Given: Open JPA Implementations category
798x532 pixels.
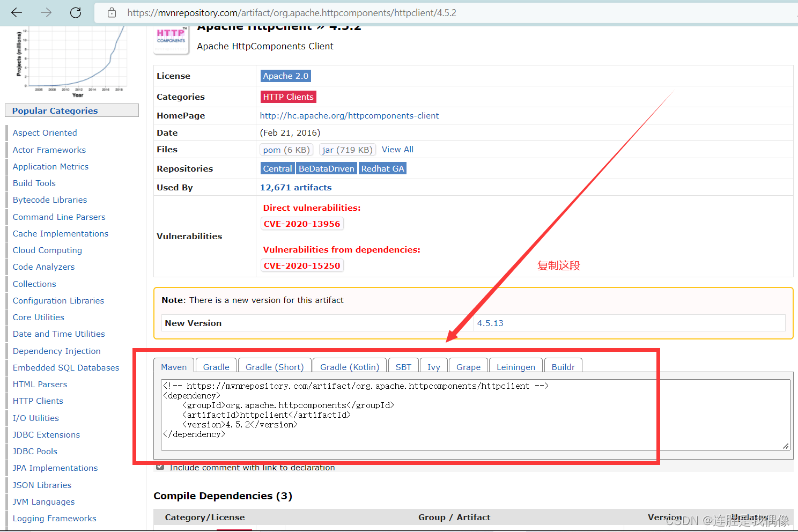Looking at the screenshot, I should click(55, 468).
